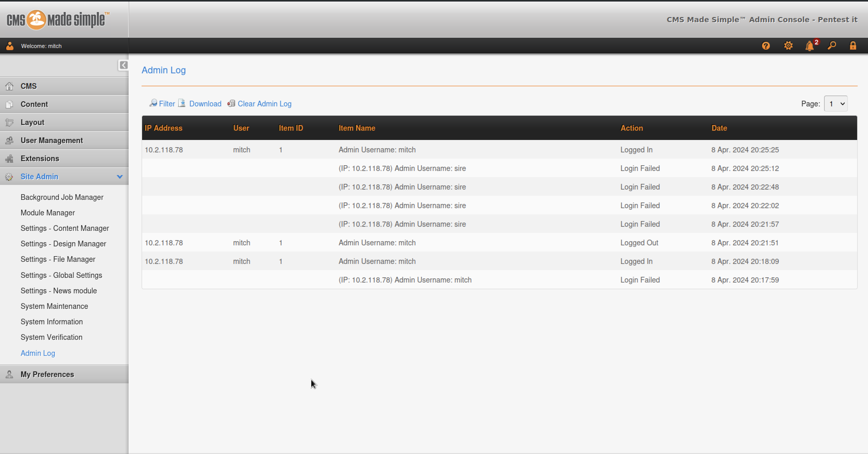
Task: Click the users icon next to User Management
Action: [x=10, y=140]
